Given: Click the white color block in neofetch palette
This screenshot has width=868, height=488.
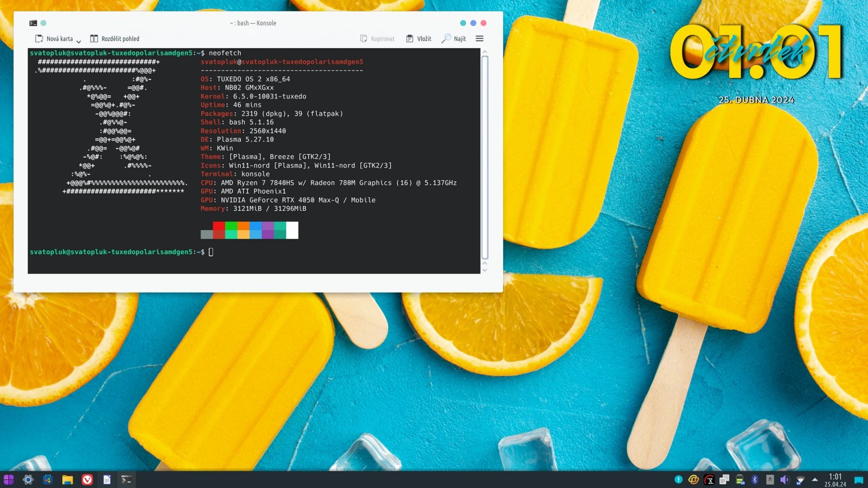Looking at the screenshot, I should (292, 230).
